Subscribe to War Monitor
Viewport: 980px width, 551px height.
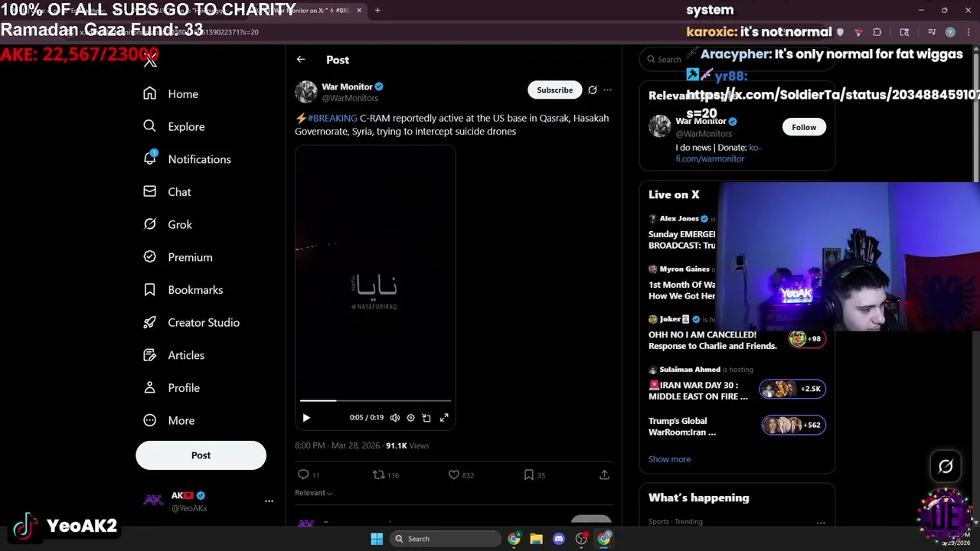coord(554,90)
